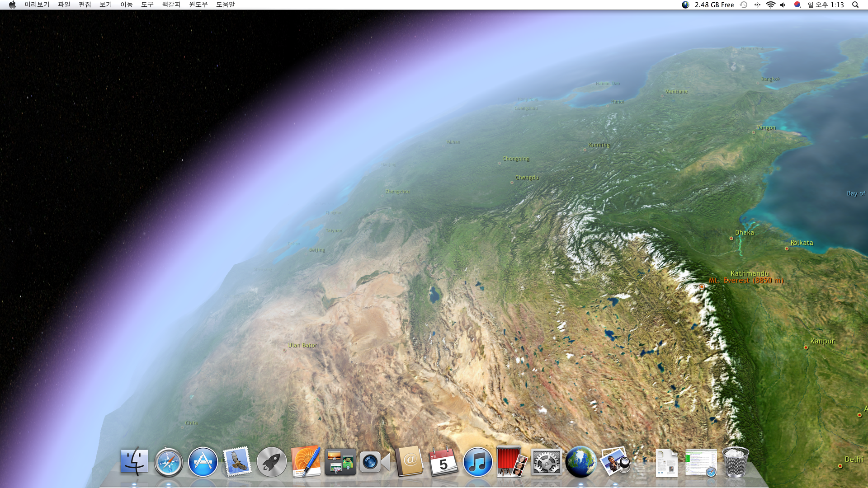Open Launchpad rocket icon
The height and width of the screenshot is (488, 868).
(272, 462)
